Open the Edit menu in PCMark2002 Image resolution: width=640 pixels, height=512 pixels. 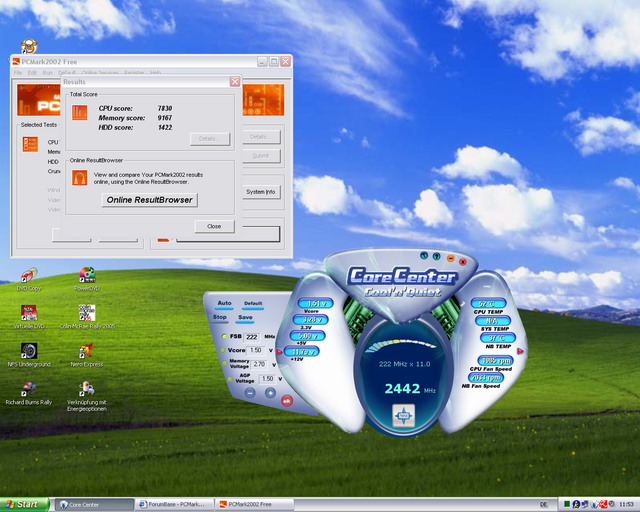click(32, 73)
